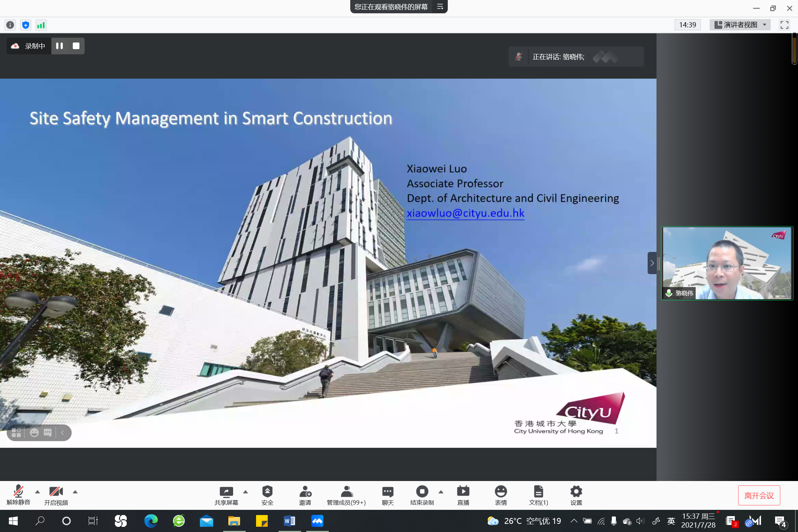798x532 pixels.
Task: Expand recording options arrow beside 结束录制
Action: (x=441, y=492)
